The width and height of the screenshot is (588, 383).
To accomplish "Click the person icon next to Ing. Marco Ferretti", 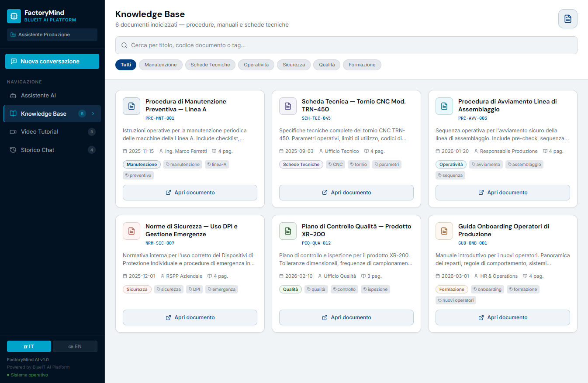I will pos(161,151).
